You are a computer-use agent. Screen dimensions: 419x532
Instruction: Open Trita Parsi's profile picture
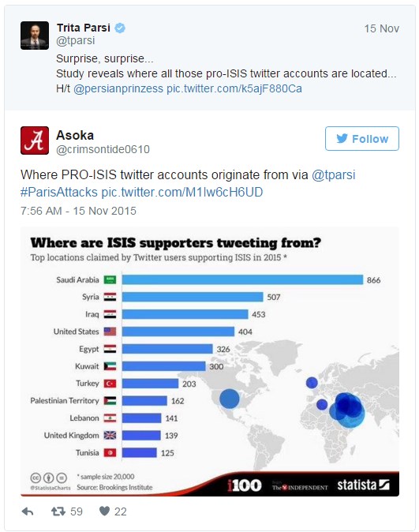tap(35, 36)
